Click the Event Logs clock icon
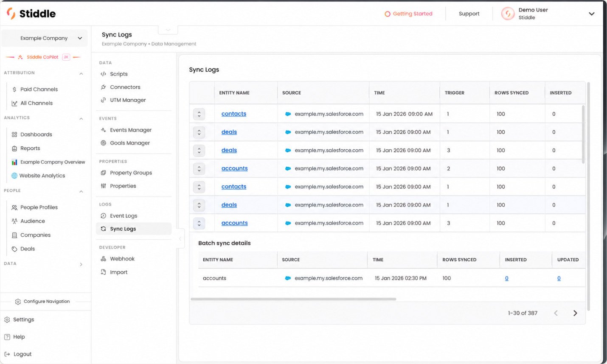This screenshot has height=364, width=607. click(x=103, y=216)
